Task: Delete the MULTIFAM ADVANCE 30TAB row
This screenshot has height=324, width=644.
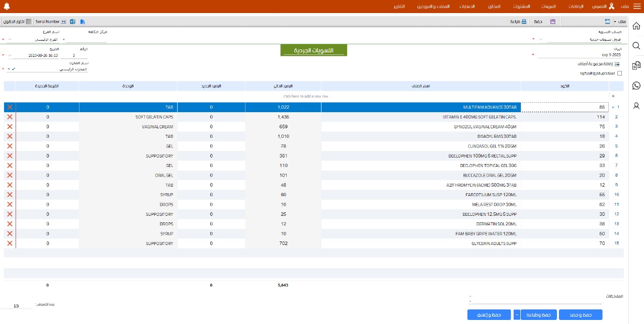Action: tap(10, 107)
